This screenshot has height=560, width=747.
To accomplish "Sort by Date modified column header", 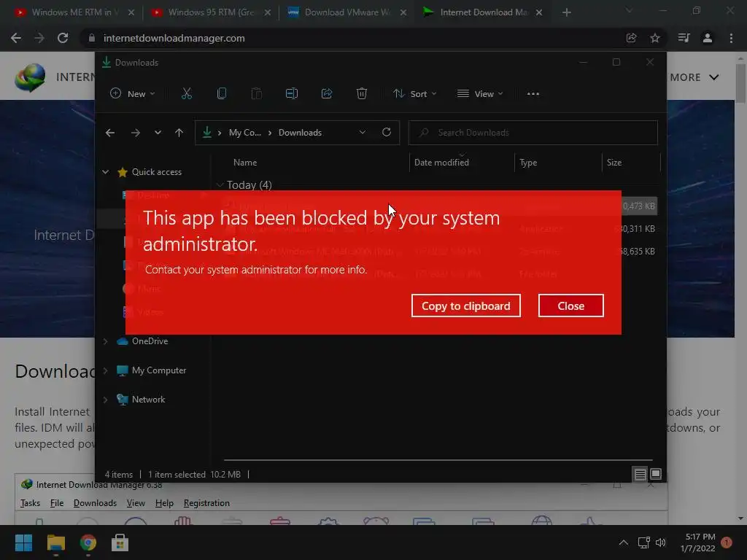I will [x=441, y=163].
